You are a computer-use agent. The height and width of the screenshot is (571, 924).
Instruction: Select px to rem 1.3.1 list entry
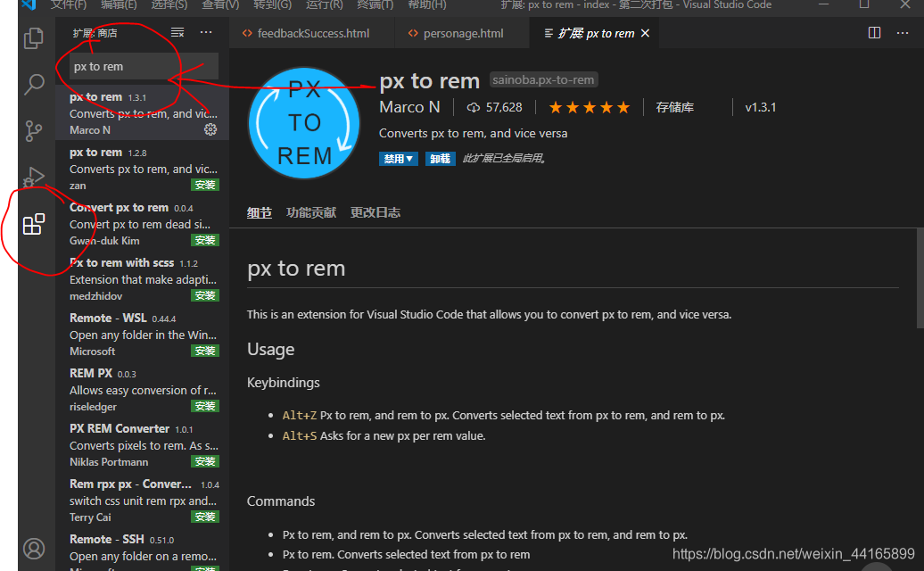[143, 112]
